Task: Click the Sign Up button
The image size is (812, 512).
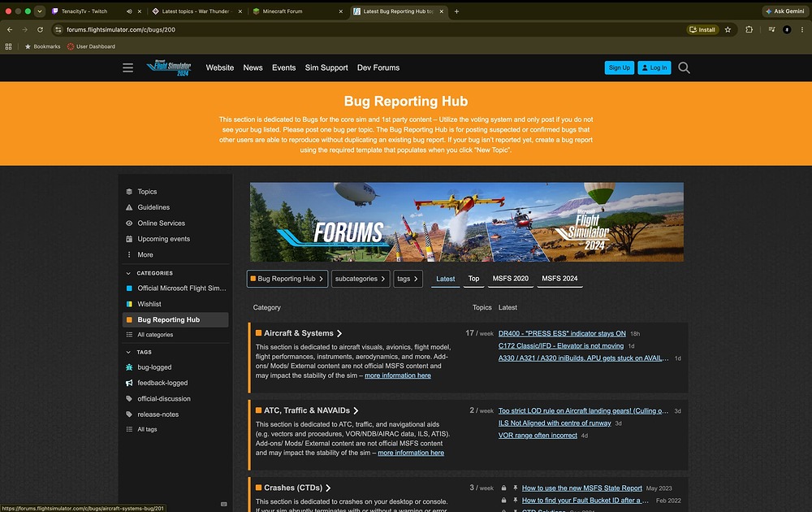Action: coord(620,68)
